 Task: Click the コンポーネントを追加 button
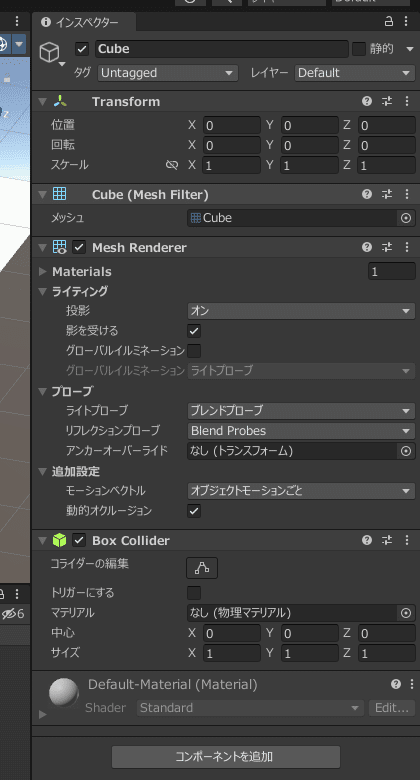click(x=226, y=757)
